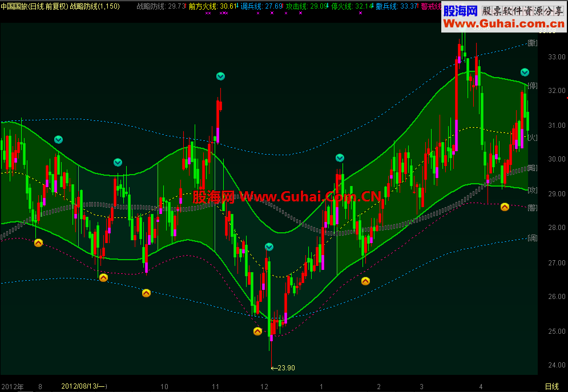The height and width of the screenshot is (392, 568).
Task: Click the 24.00 price axis label
Action: [x=557, y=365]
